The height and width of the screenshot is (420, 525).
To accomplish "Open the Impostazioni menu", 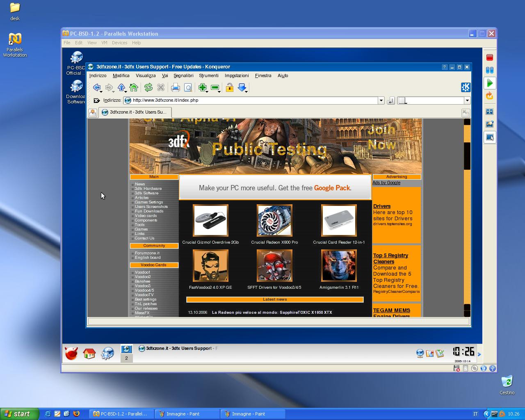I will [237, 75].
